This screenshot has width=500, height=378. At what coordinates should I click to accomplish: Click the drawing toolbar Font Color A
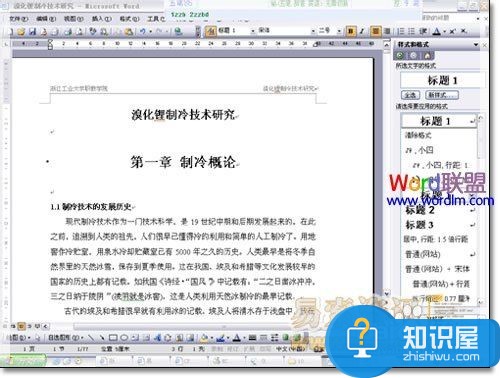pos(236,338)
